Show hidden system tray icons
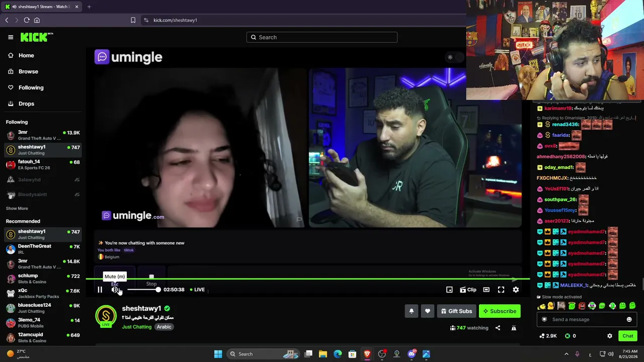The width and height of the screenshot is (644, 362). (x=566, y=354)
